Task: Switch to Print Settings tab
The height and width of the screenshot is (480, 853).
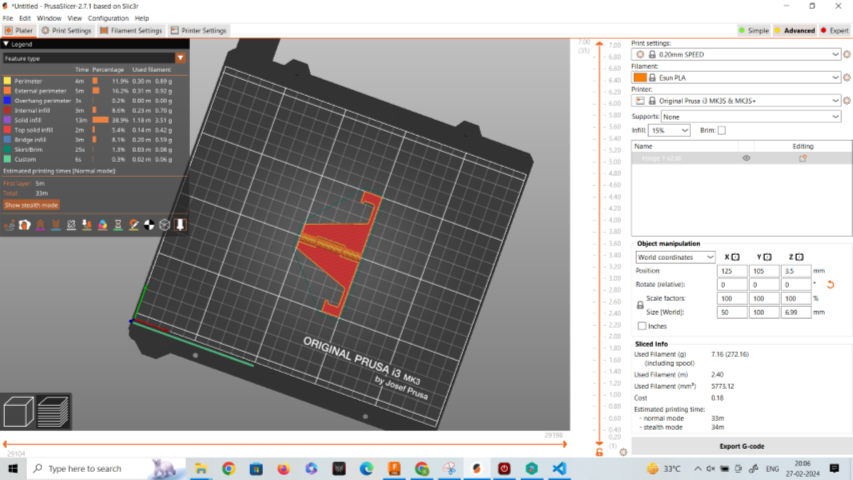Action: 66,30
